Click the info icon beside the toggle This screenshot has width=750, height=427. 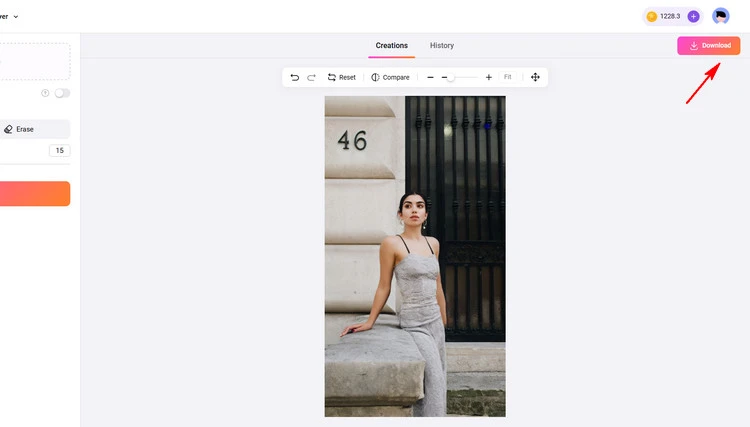[45, 93]
